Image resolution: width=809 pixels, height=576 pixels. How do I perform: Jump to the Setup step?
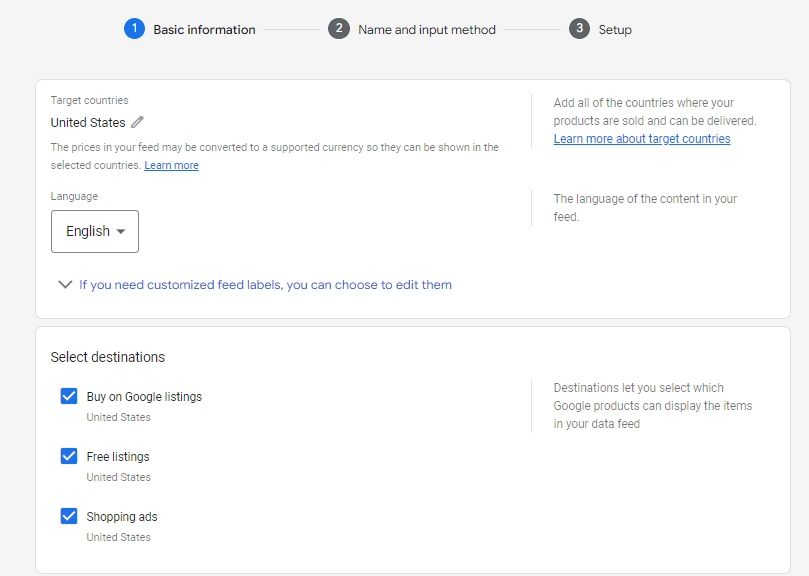coord(615,30)
